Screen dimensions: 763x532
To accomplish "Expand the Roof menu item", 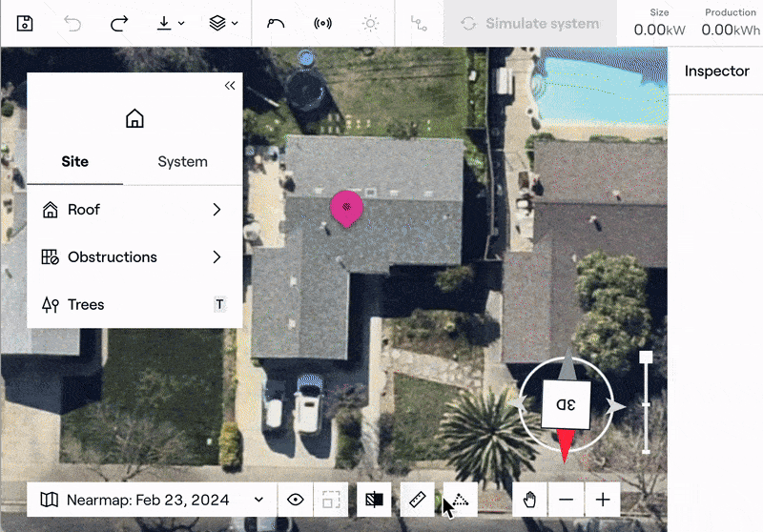I will tap(134, 210).
